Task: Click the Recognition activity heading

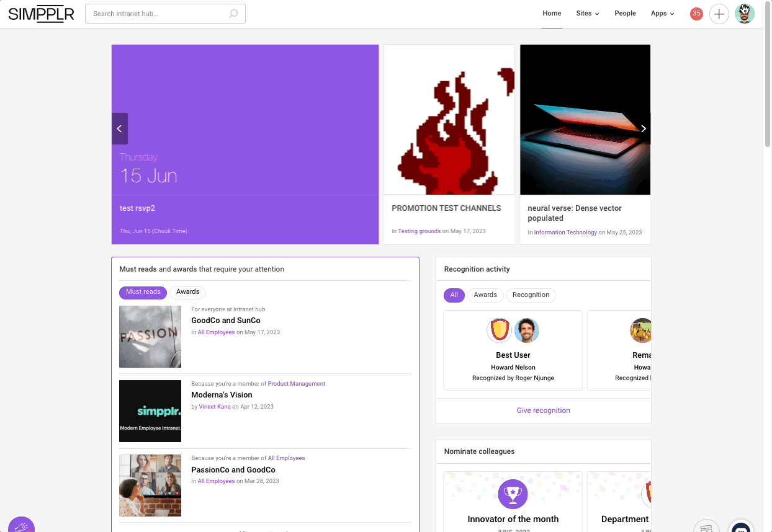Action: pos(477,269)
